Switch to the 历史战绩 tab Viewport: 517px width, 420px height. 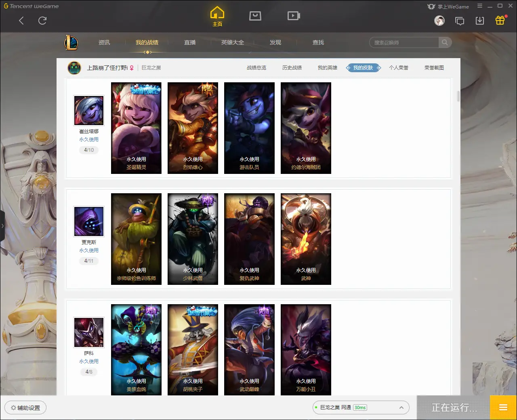[x=292, y=68]
